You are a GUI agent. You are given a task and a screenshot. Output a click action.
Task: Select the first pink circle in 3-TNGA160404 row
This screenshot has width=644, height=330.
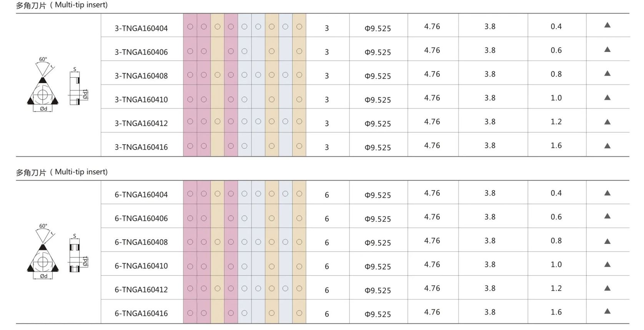(190, 27)
